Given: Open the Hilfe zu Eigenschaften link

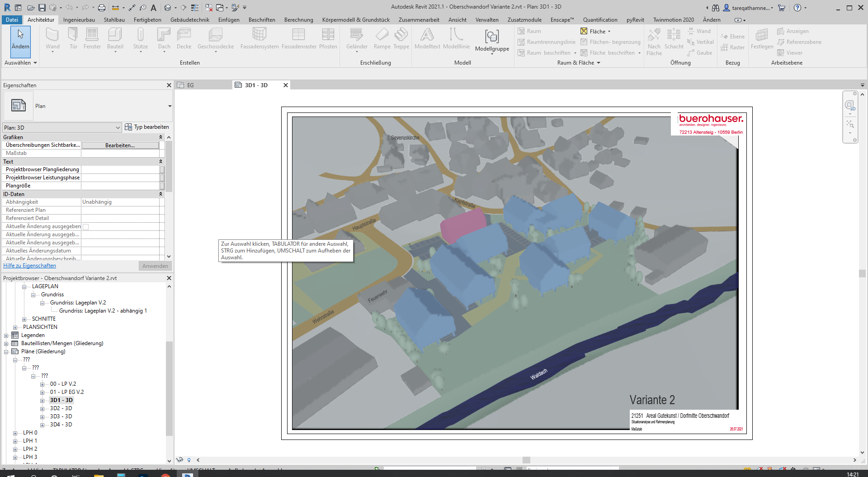Looking at the screenshot, I should pos(29,266).
